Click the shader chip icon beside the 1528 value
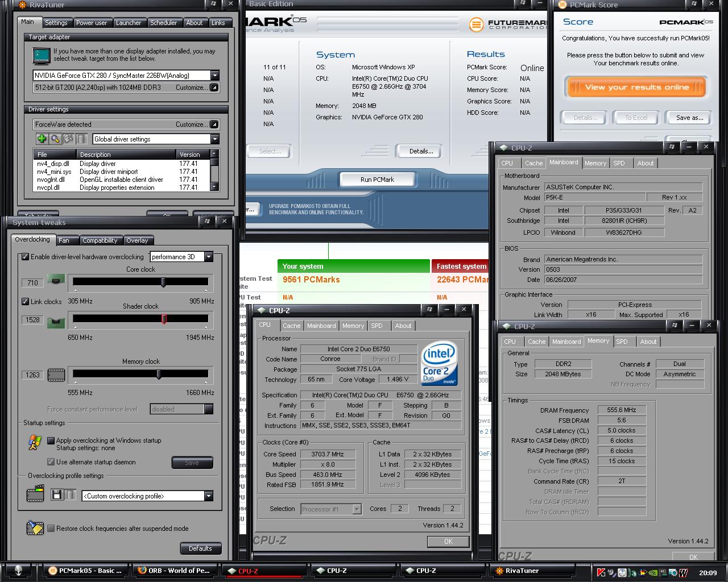Screen dimensions: 728x582 tap(56, 322)
